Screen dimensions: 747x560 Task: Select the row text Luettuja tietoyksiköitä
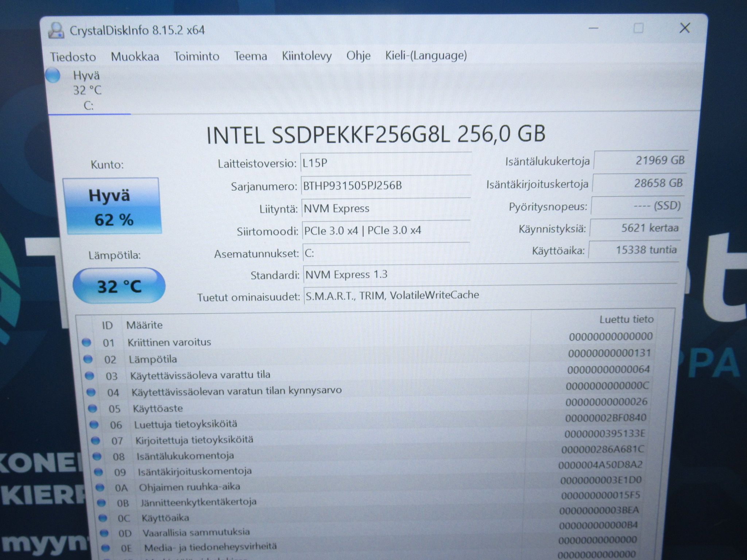click(186, 424)
